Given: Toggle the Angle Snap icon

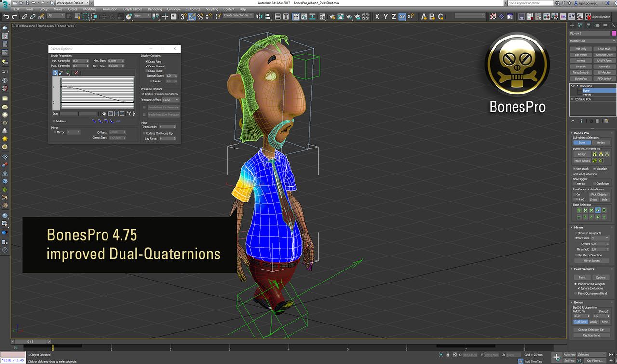Looking at the screenshot, I should pos(192,16).
